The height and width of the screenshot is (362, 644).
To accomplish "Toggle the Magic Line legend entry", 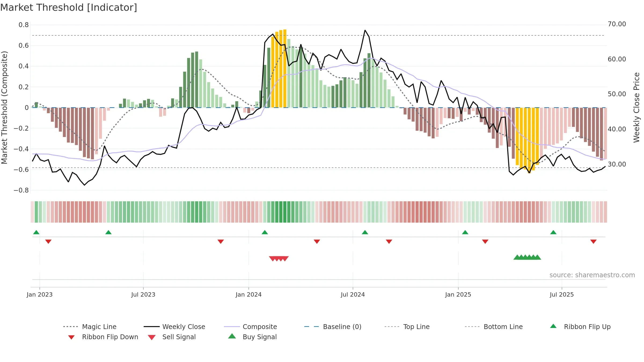I will (90, 327).
